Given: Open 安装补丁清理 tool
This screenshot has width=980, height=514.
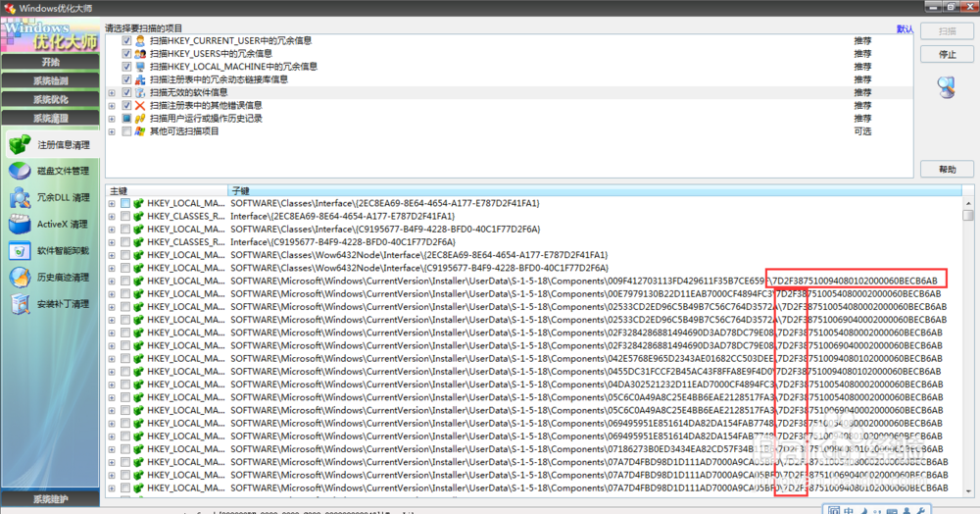Looking at the screenshot, I should (x=50, y=304).
